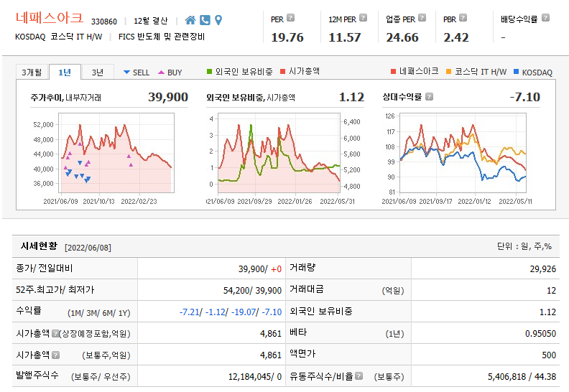Click the phone contact icon

pos(205,20)
